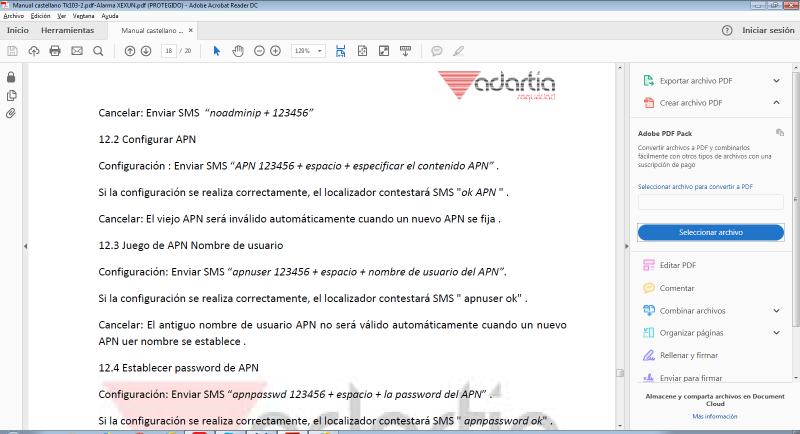
Task: Go to next page arrow
Action: tap(146, 51)
